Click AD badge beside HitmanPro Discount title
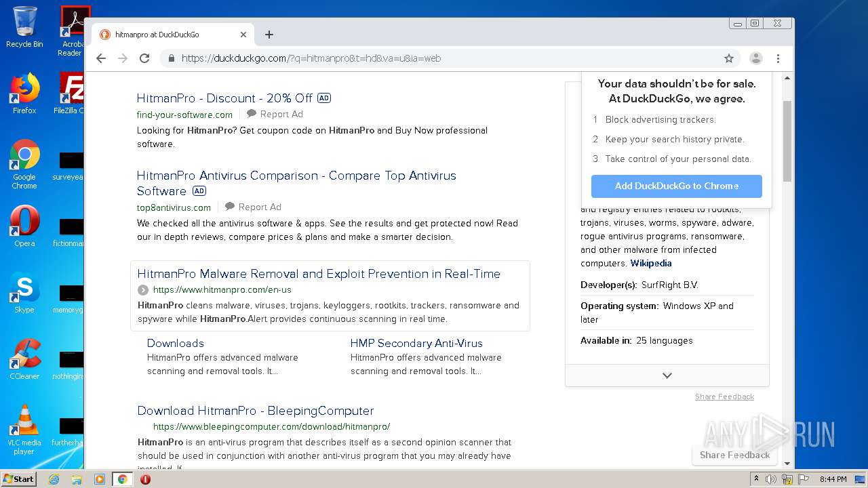This screenshot has height=488, width=868. pos(324,98)
